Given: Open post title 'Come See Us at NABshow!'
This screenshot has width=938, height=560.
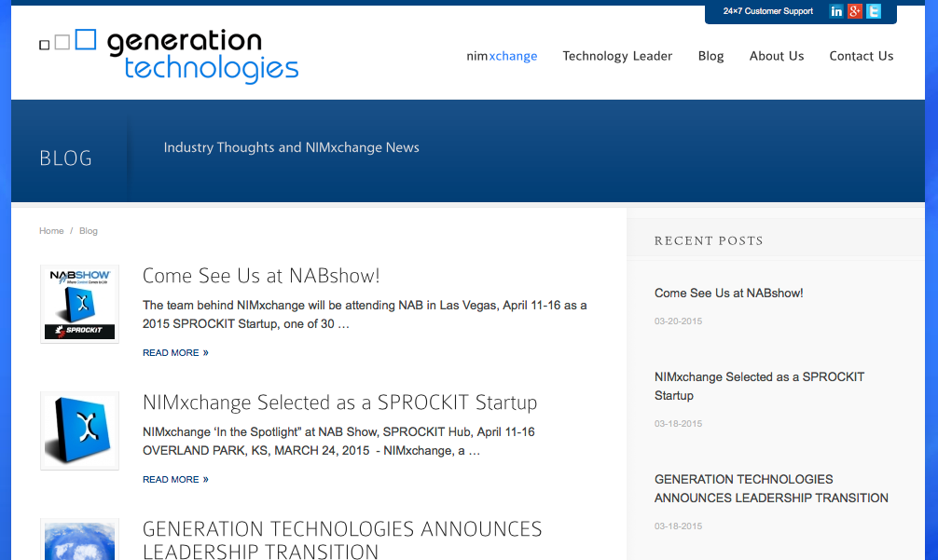Looking at the screenshot, I should click(261, 276).
